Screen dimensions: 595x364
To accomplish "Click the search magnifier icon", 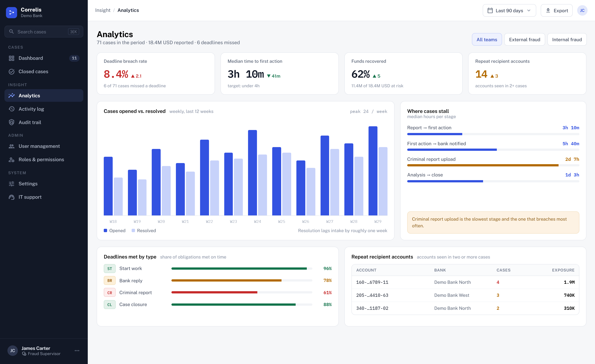I will [x=11, y=32].
